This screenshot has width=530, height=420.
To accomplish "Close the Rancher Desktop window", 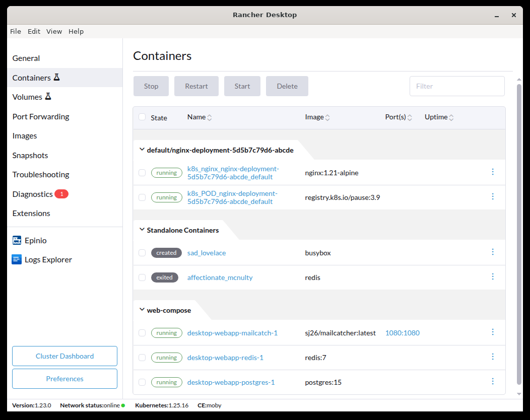I will click(x=514, y=15).
